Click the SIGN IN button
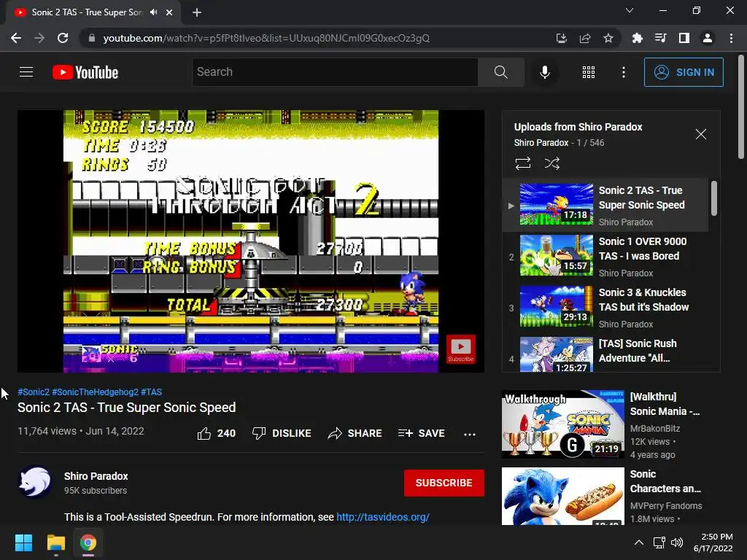 [683, 72]
